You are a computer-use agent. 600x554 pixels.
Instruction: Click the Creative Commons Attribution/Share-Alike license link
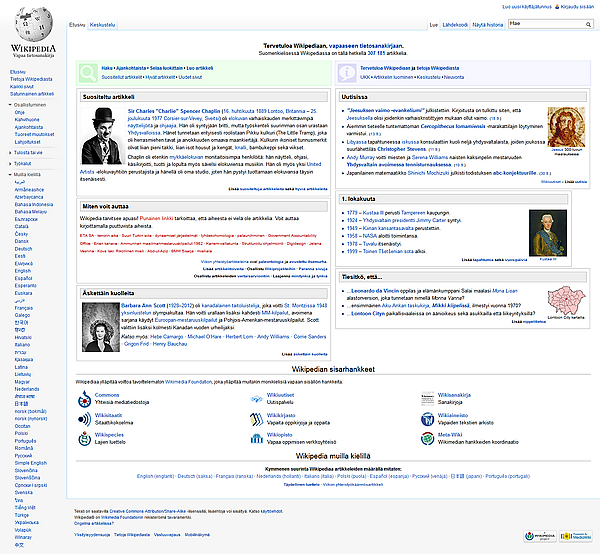[148, 511]
